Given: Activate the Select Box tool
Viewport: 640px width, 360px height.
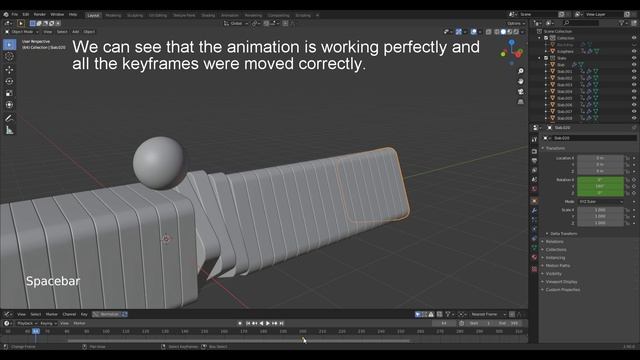Looking at the screenshot, I should 9,44.
